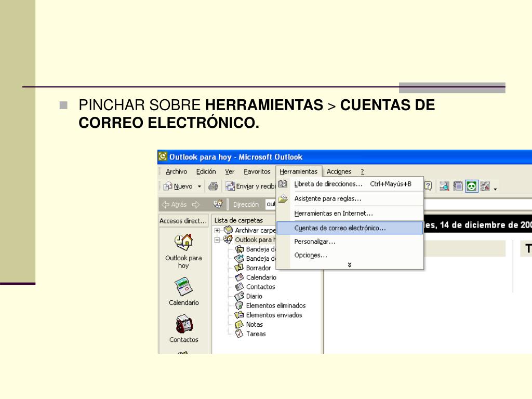Image resolution: width=532 pixels, height=399 pixels.
Task: Open the Acciones menu
Action: click(x=339, y=171)
